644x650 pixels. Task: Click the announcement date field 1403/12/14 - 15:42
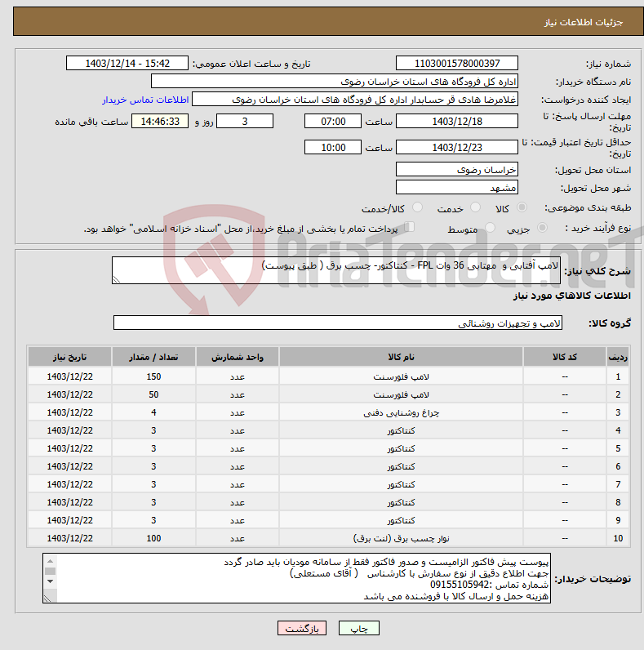127,64
